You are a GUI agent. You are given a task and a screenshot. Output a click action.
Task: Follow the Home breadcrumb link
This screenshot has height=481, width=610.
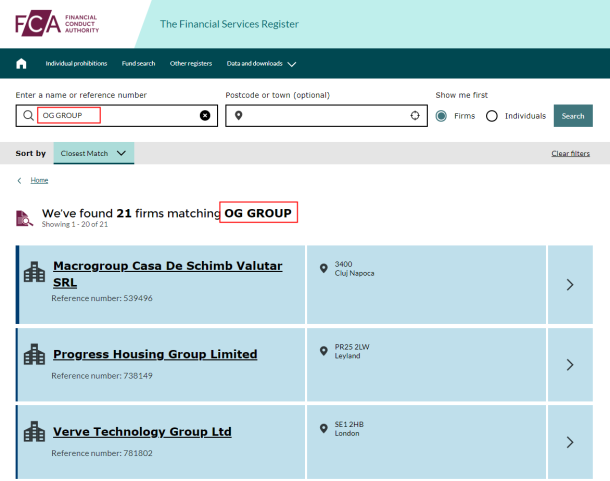[x=39, y=180]
